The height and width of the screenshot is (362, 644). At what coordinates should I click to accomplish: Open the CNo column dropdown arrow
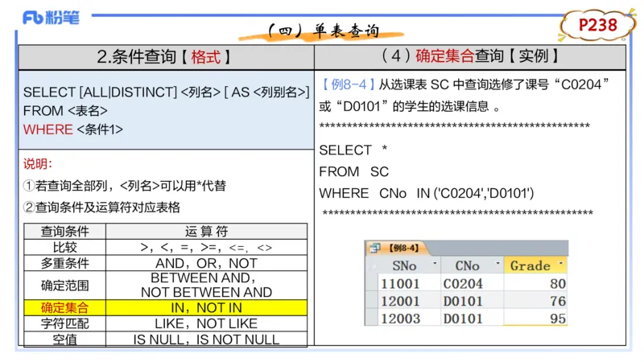497,264
